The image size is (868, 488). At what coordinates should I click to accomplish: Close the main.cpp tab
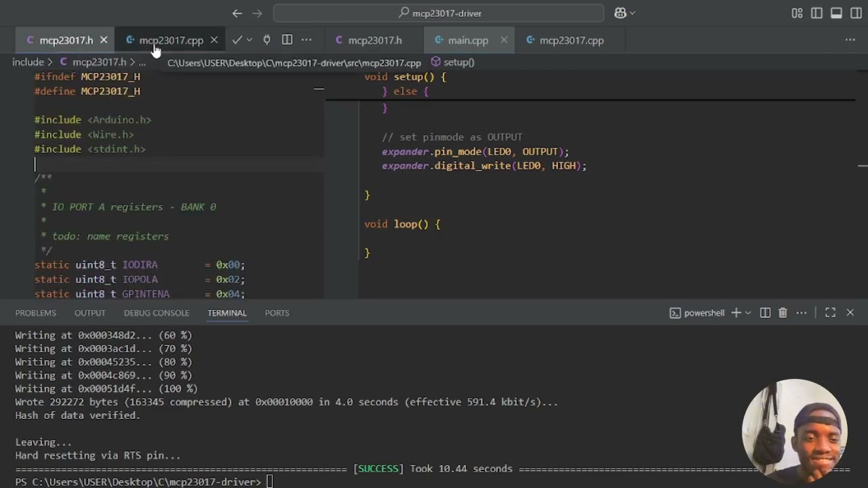(x=504, y=40)
